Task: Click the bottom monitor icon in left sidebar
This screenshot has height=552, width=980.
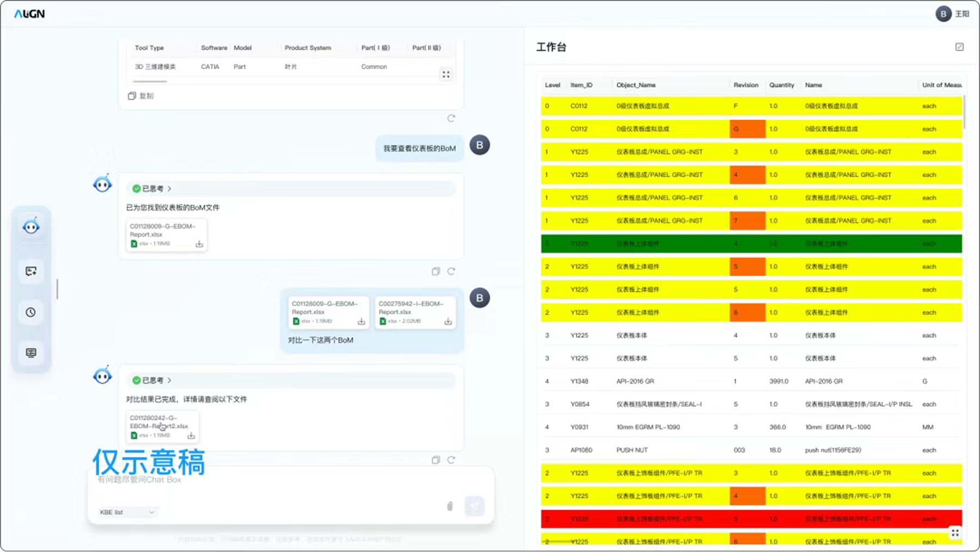Action: coord(31,353)
